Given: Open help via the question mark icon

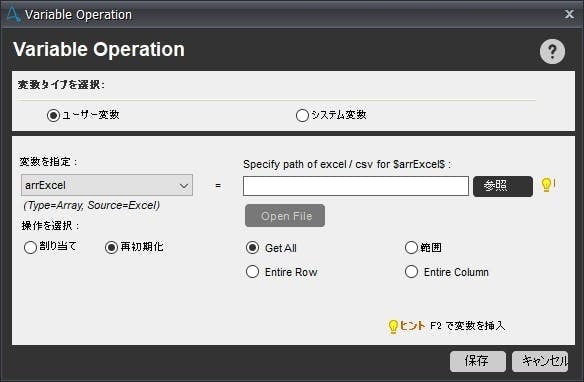Looking at the screenshot, I should coord(552,51).
